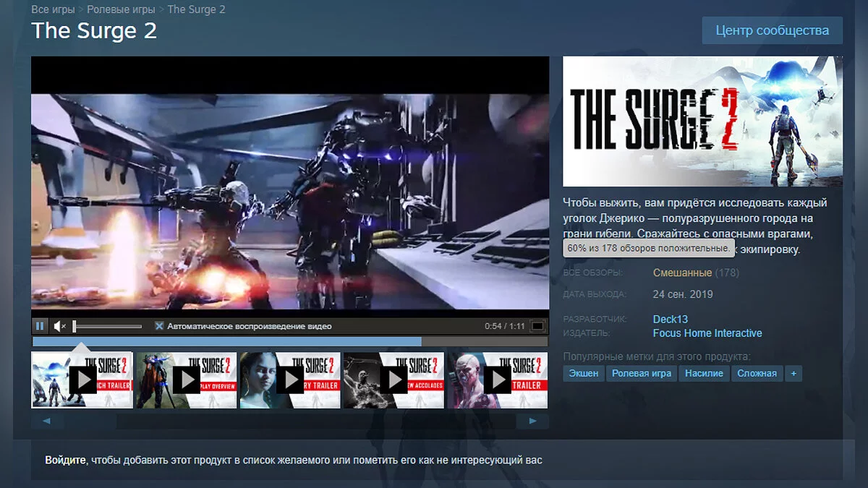Select the 'Насилие' tag
The image size is (868, 488).
[704, 373]
